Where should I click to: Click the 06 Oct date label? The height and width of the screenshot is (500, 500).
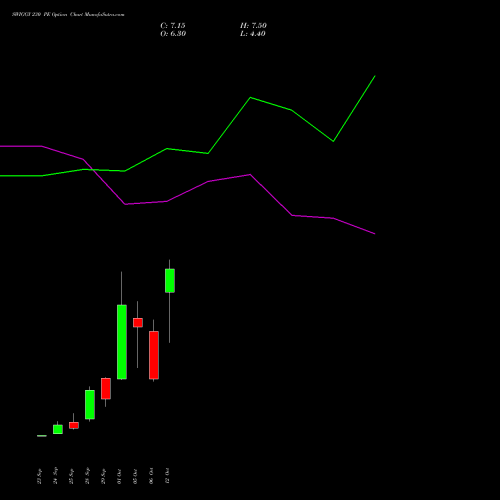(151, 476)
